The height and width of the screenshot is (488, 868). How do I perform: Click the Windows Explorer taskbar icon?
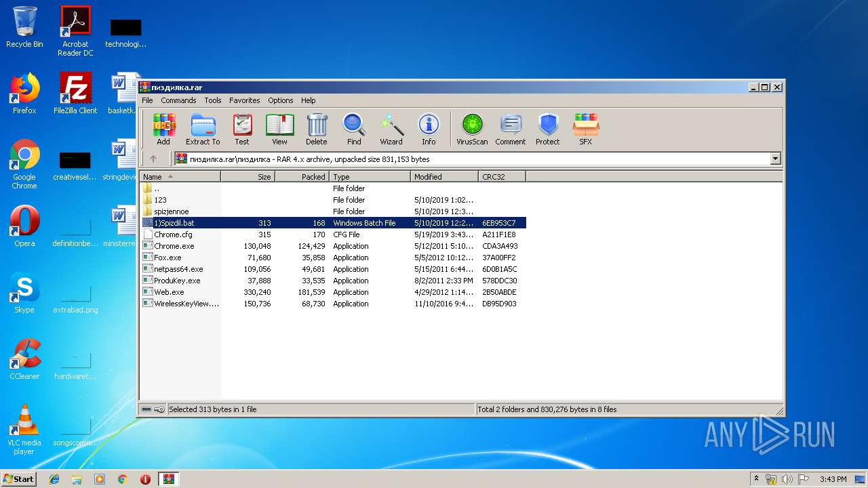[x=77, y=479]
